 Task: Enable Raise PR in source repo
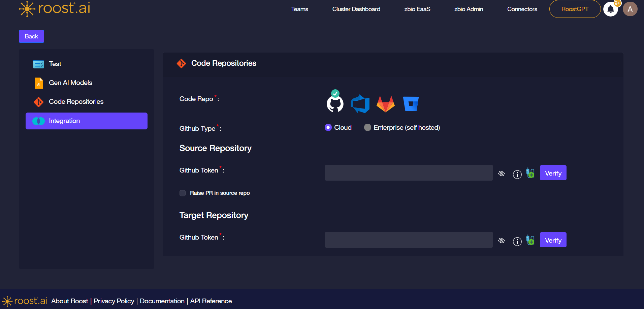click(183, 193)
